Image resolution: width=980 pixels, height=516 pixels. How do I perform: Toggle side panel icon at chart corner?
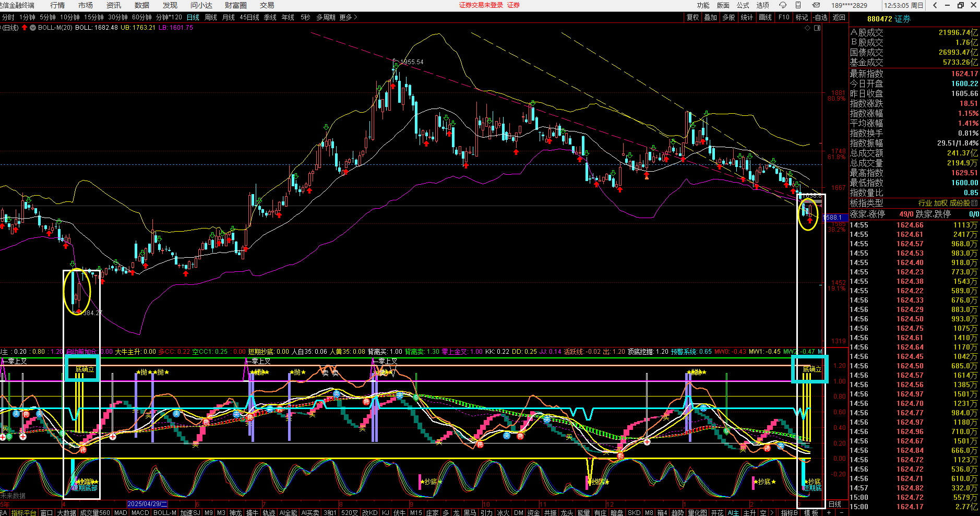pos(817,28)
